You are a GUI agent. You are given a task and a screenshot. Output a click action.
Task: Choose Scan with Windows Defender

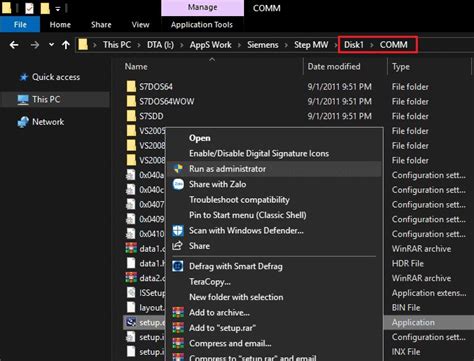click(x=246, y=230)
